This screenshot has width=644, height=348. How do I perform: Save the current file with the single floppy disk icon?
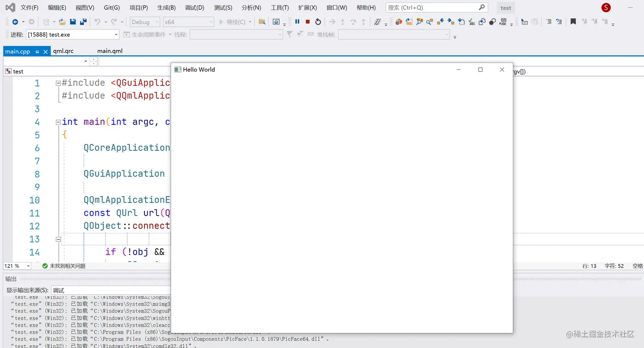click(73, 22)
